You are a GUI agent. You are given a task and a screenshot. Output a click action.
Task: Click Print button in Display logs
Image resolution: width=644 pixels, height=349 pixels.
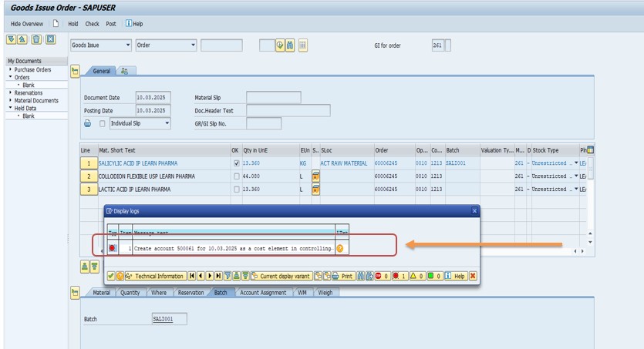pos(343,276)
